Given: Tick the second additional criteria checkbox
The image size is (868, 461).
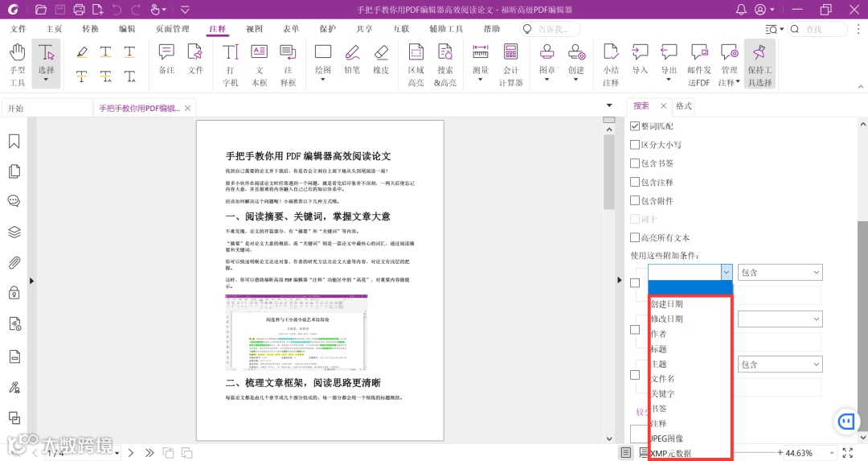Looking at the screenshot, I should tap(635, 329).
